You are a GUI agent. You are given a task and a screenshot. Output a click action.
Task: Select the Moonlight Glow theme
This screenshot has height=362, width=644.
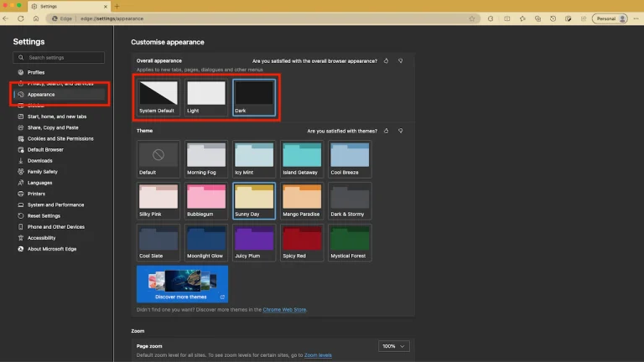206,242
